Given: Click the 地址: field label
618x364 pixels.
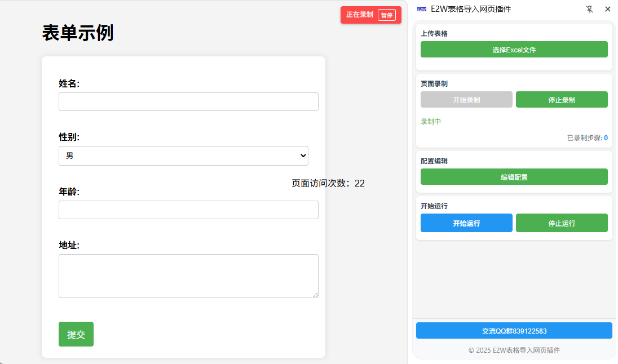Looking at the screenshot, I should (69, 246).
